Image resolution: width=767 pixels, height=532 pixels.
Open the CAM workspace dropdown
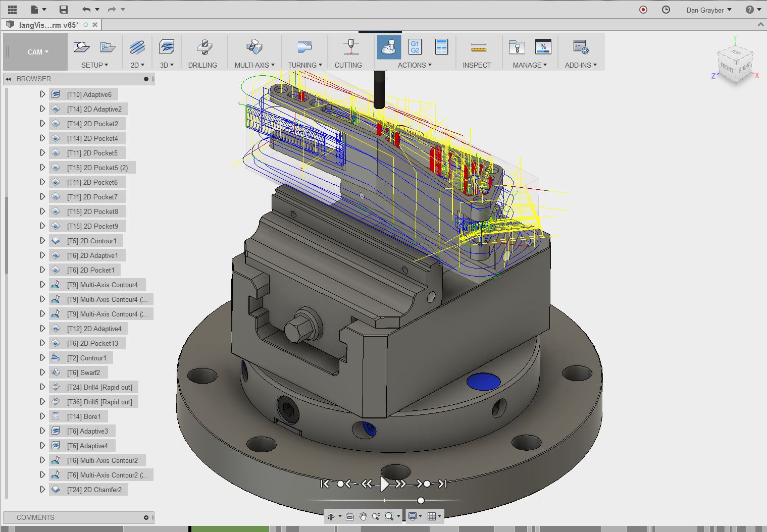[38, 52]
